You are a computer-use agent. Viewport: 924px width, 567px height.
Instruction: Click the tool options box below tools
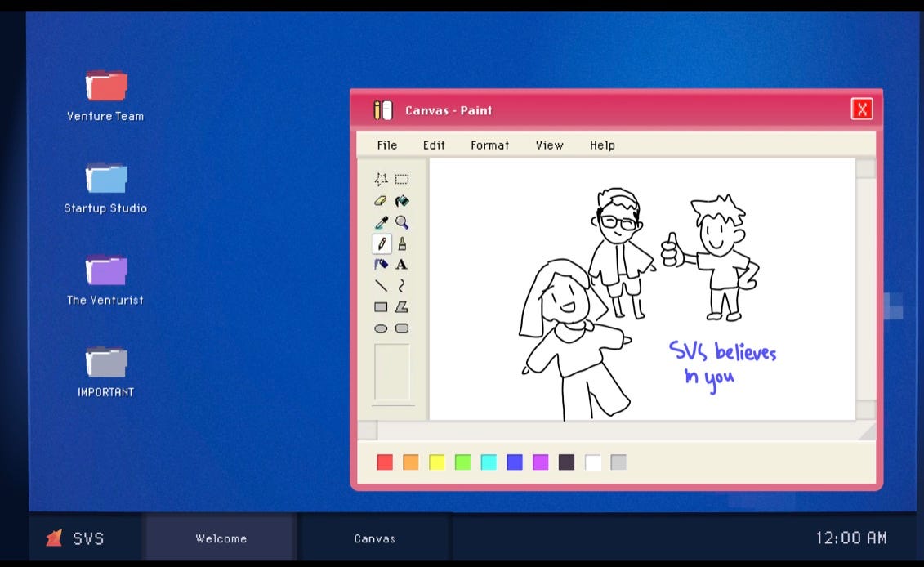392,373
